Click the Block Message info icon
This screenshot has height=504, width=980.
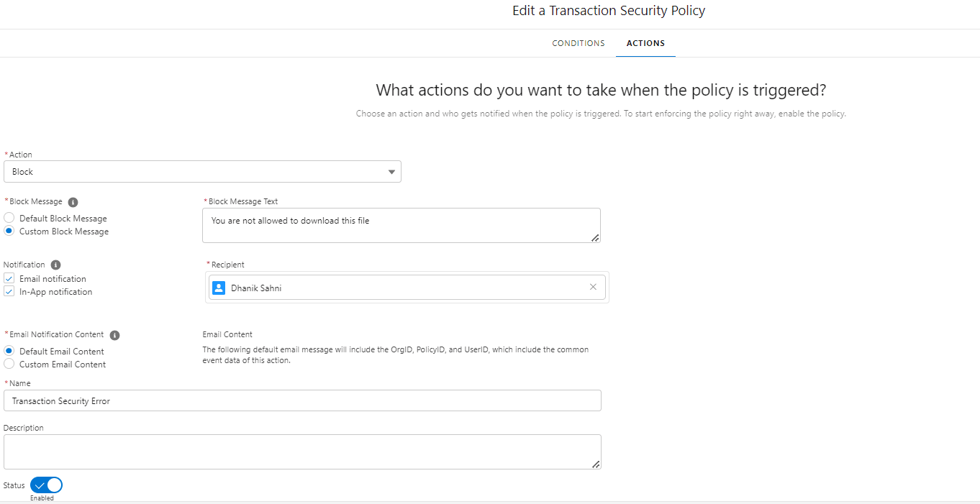click(73, 202)
